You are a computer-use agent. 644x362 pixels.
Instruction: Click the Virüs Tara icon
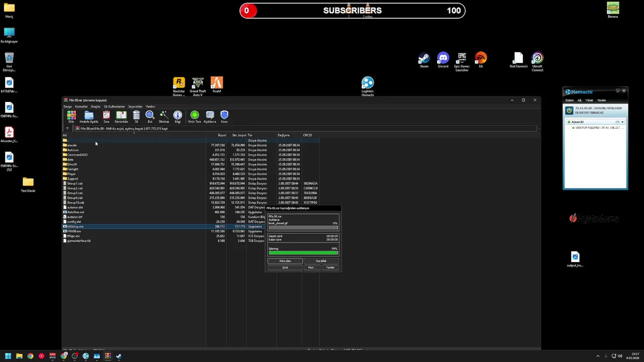pyautogui.click(x=194, y=117)
